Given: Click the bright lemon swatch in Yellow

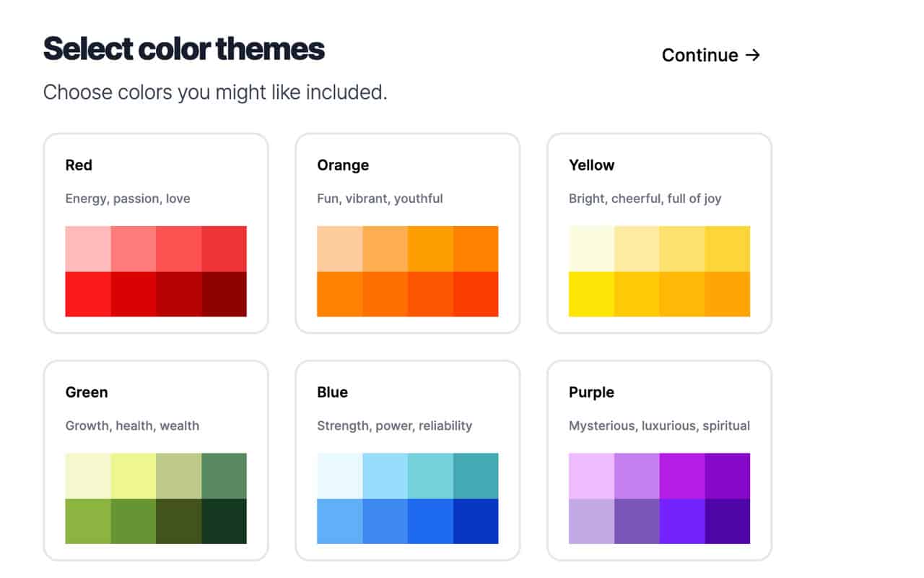Looking at the screenshot, I should (x=591, y=294).
